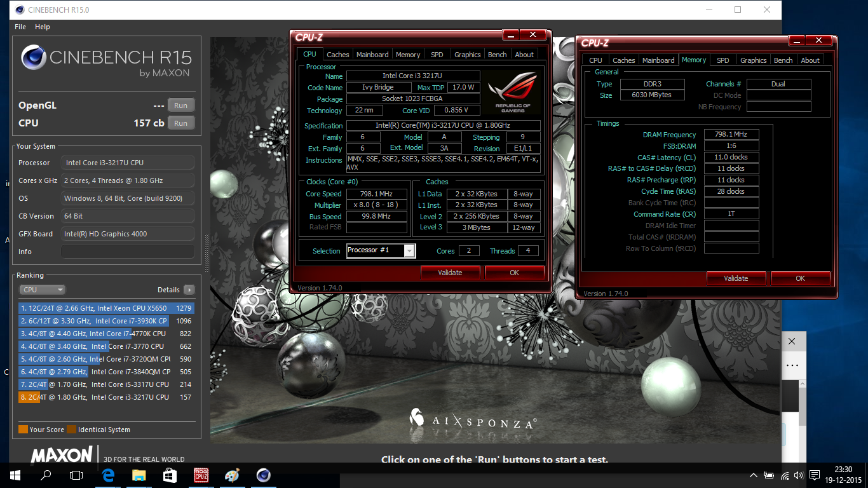Open the Action Center notifications icon
The width and height of the screenshot is (868, 488).
coord(815,475)
